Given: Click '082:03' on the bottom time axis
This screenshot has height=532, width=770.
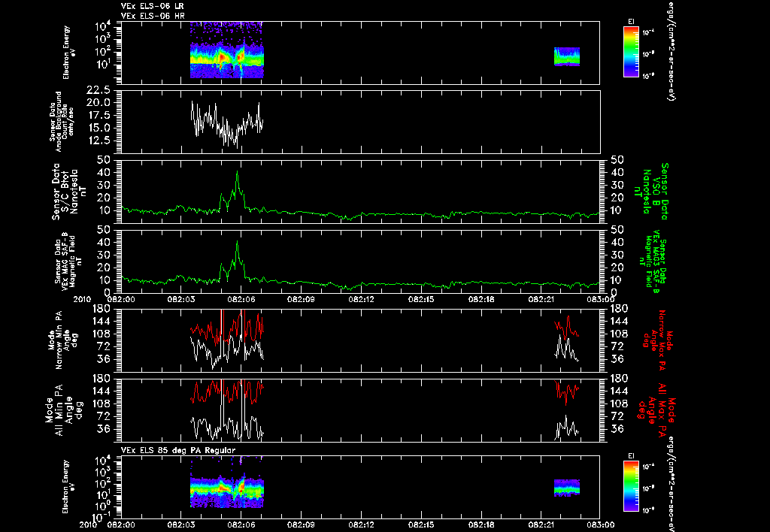Looking at the screenshot, I should (x=180, y=524).
